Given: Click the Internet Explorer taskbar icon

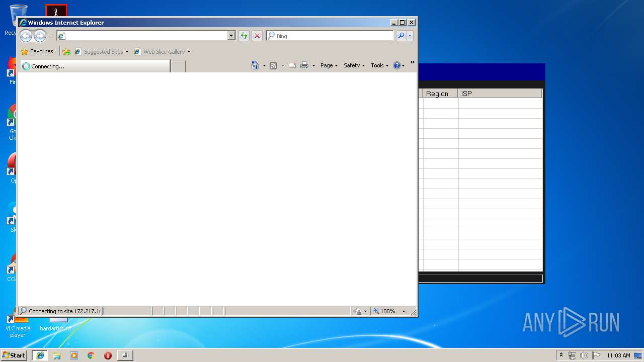Looking at the screenshot, I should tap(40, 355).
